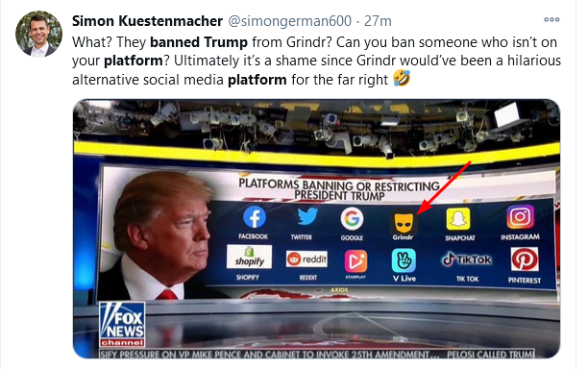
Task: Open Simon Kuestenmacher's profile name link
Action: click(x=147, y=21)
